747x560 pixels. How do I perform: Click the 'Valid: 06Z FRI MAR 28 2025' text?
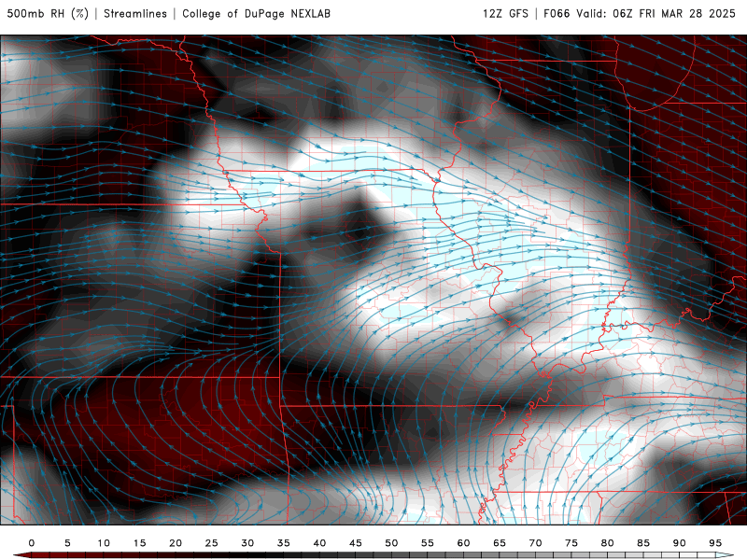coord(656,13)
